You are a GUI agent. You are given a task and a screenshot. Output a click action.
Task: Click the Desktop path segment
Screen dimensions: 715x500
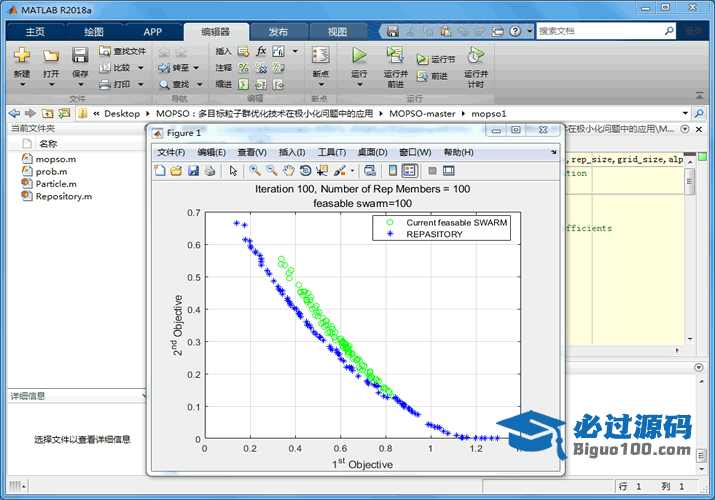point(122,113)
